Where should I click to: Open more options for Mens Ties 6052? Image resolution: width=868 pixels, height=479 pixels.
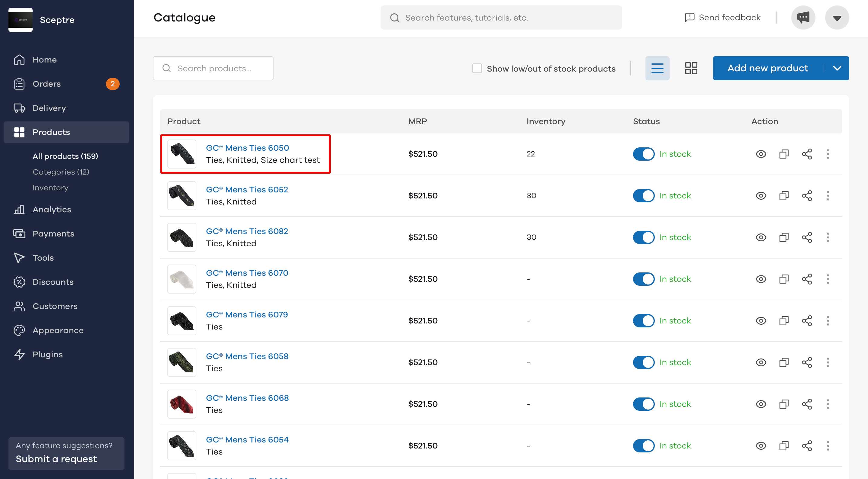coord(828,196)
